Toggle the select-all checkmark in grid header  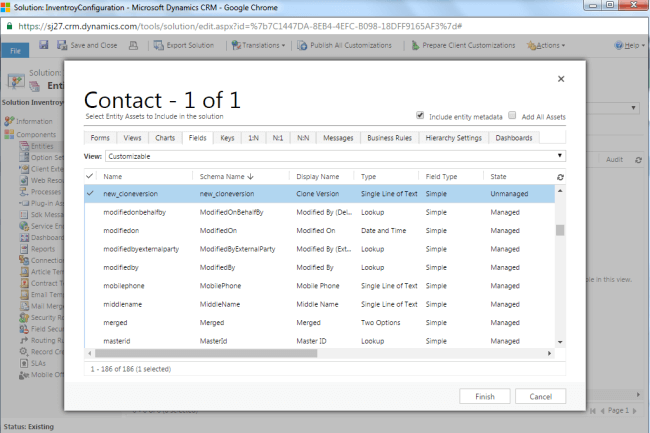(90, 176)
